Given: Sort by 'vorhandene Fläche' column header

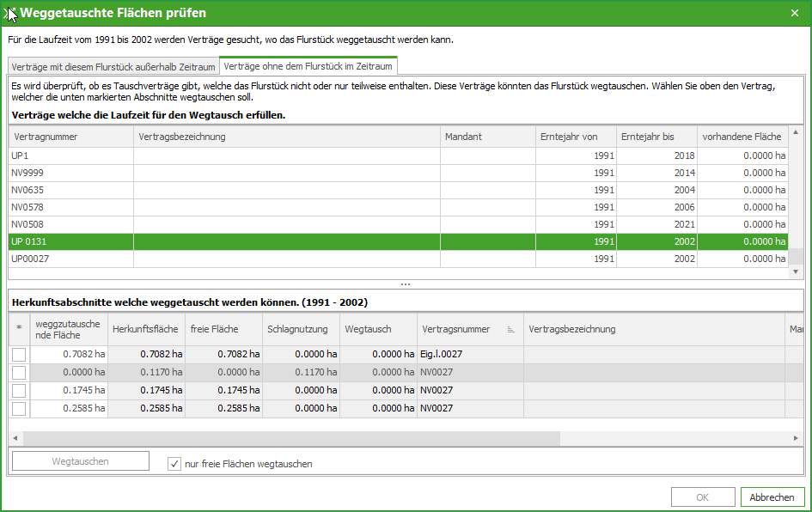Looking at the screenshot, I should (742, 137).
